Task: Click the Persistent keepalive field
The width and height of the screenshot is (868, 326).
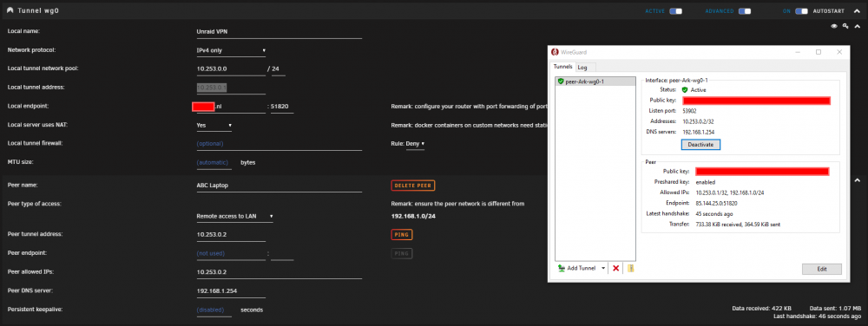Action: pos(214,310)
